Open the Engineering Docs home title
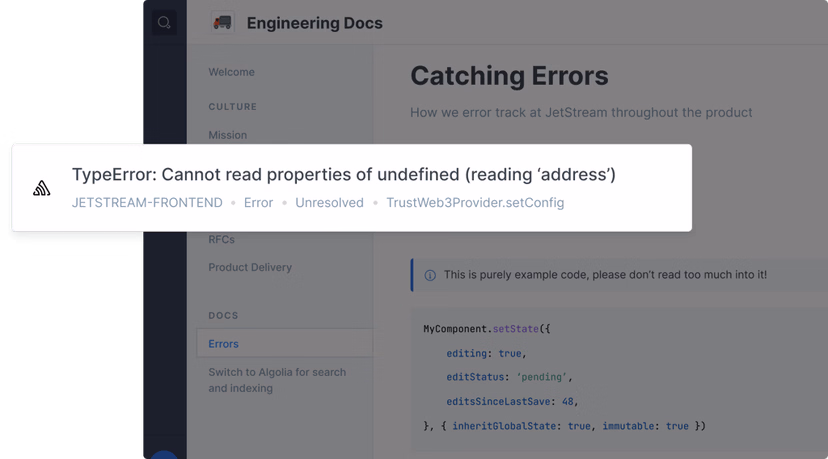 (314, 23)
